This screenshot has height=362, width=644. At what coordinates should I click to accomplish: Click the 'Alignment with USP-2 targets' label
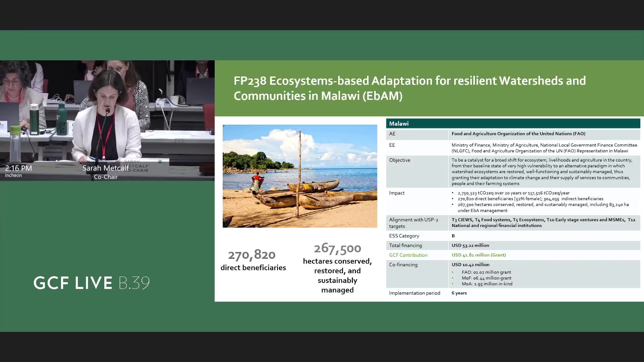(414, 223)
